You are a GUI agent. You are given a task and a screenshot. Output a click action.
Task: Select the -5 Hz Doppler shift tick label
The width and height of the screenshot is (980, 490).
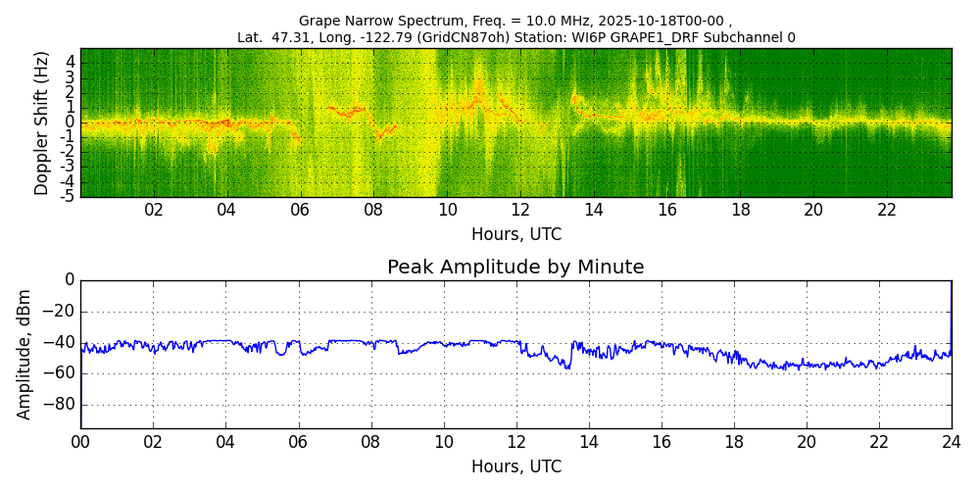click(x=67, y=196)
